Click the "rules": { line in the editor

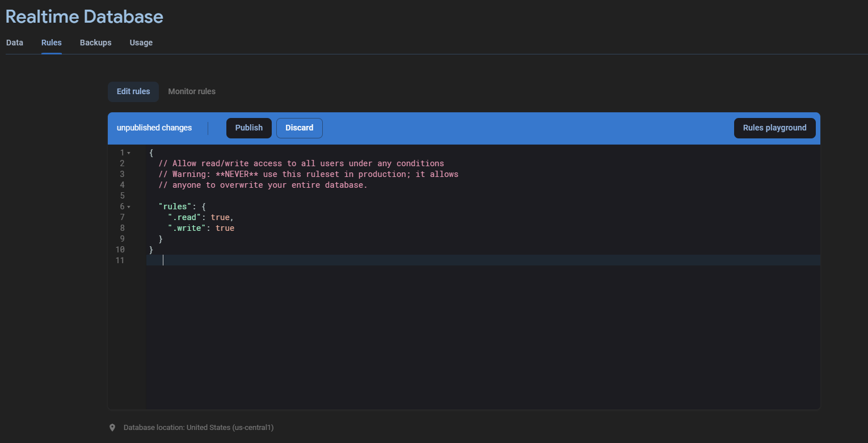tap(182, 206)
